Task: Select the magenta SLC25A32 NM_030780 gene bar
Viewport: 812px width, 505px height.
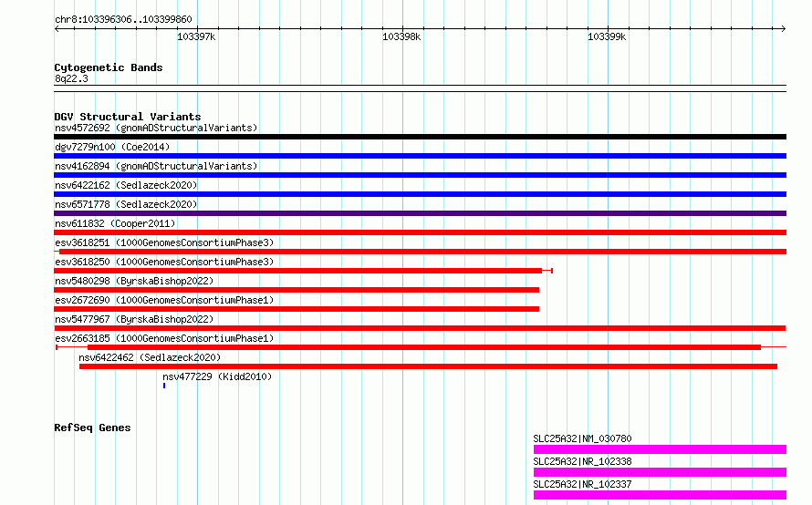Action: tap(660, 449)
